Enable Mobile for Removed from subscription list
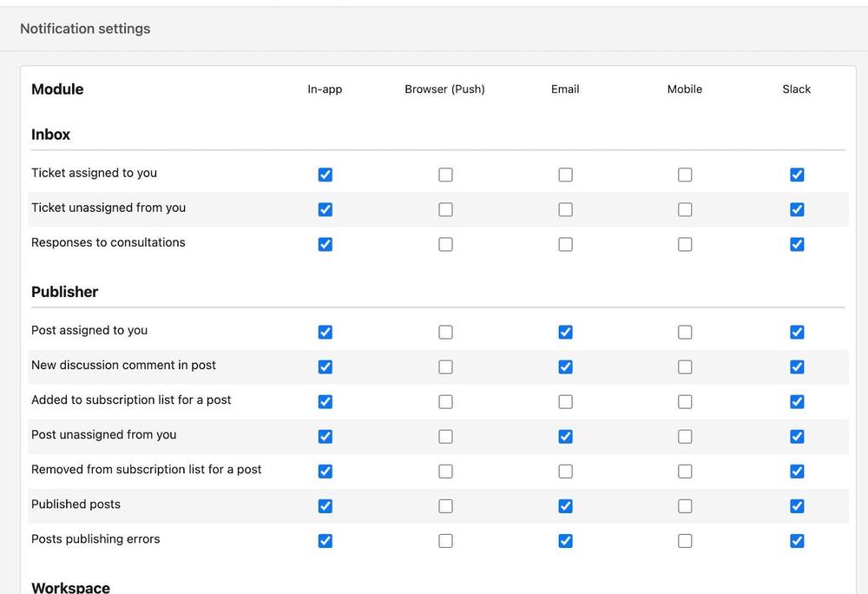Screen dimensions: 868x594 point(685,472)
